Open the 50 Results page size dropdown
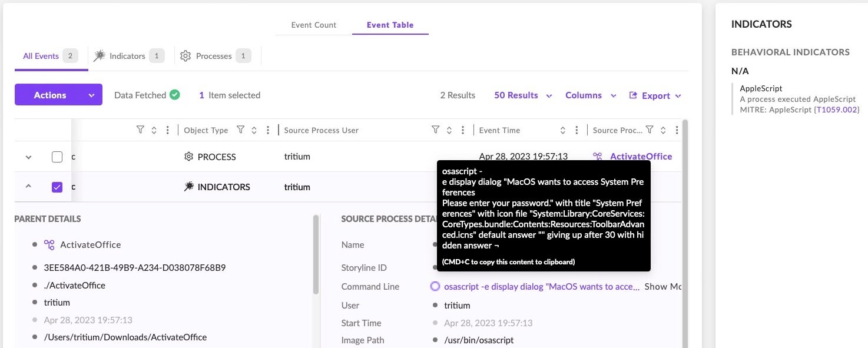Viewport: 868px width, 348px height. click(x=522, y=95)
